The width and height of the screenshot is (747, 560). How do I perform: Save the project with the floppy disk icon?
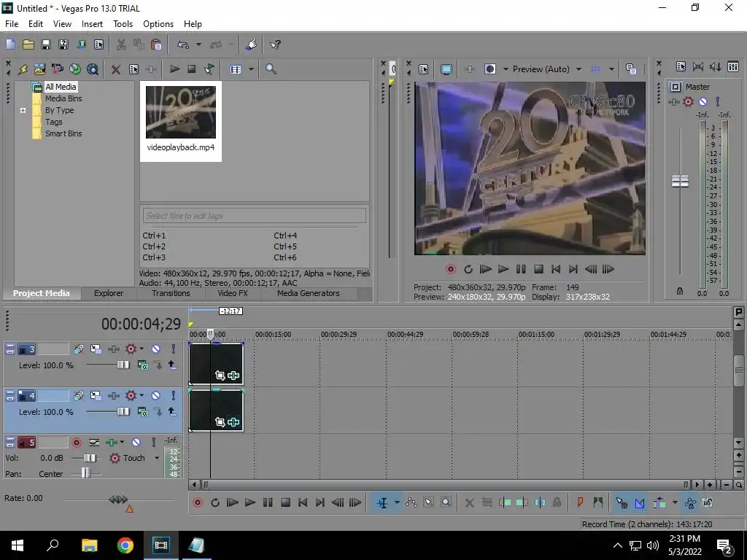pyautogui.click(x=46, y=44)
